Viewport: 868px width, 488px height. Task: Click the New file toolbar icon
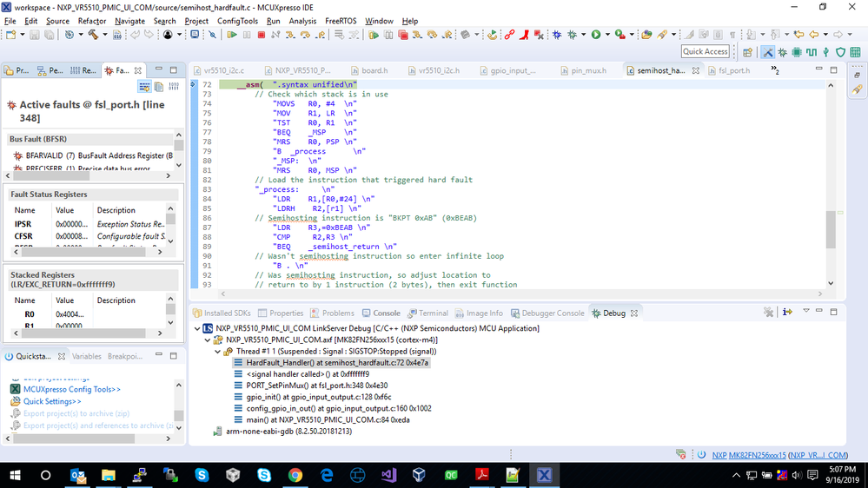coord(10,35)
